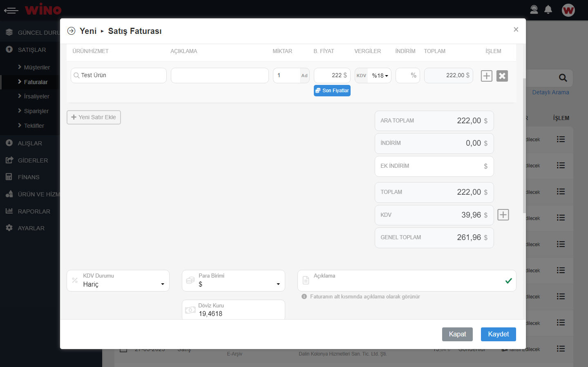Open the notifications bell icon

pos(548,10)
